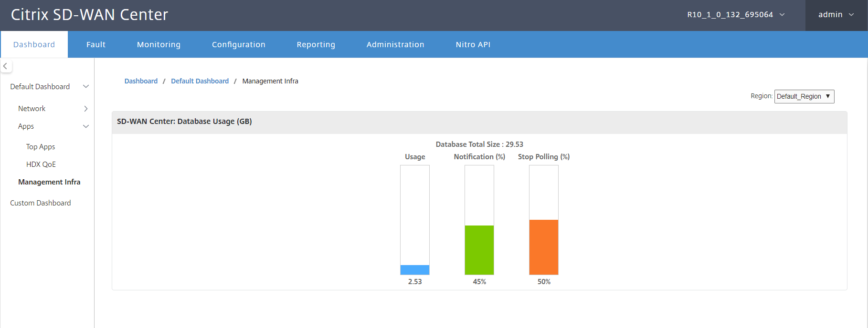Viewport: 868px width, 328px height.
Task: Open the Administration tab
Action: pyautogui.click(x=395, y=44)
